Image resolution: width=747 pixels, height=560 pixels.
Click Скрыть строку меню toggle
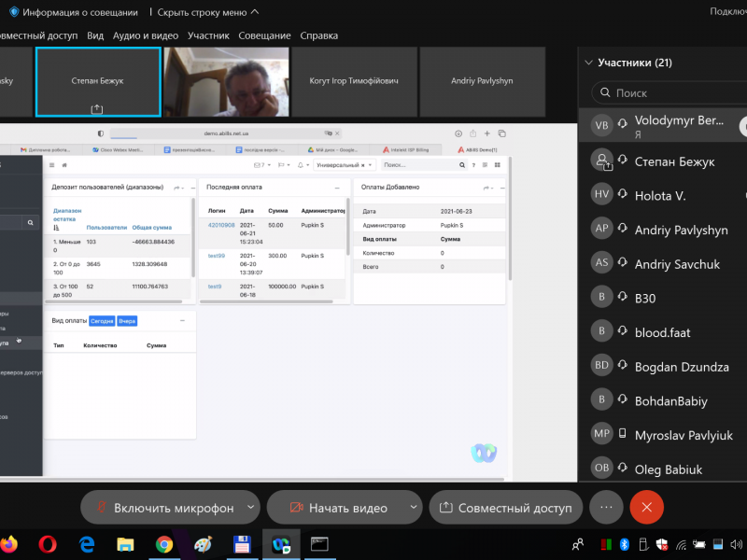[207, 12]
